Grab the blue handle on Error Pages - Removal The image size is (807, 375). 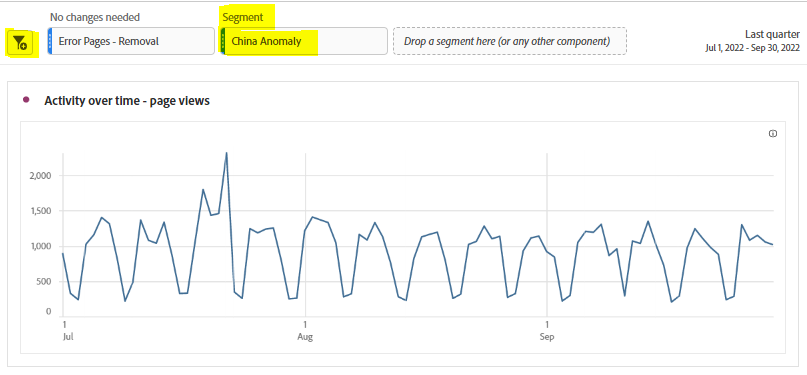[50, 41]
